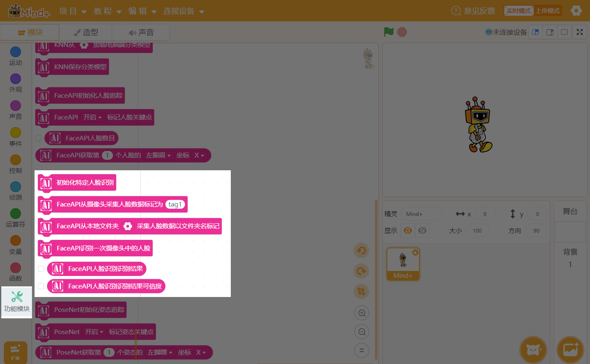This screenshot has height=364, width=590.
Task: Reset workspace zoom with equals icon
Action: click(362, 351)
